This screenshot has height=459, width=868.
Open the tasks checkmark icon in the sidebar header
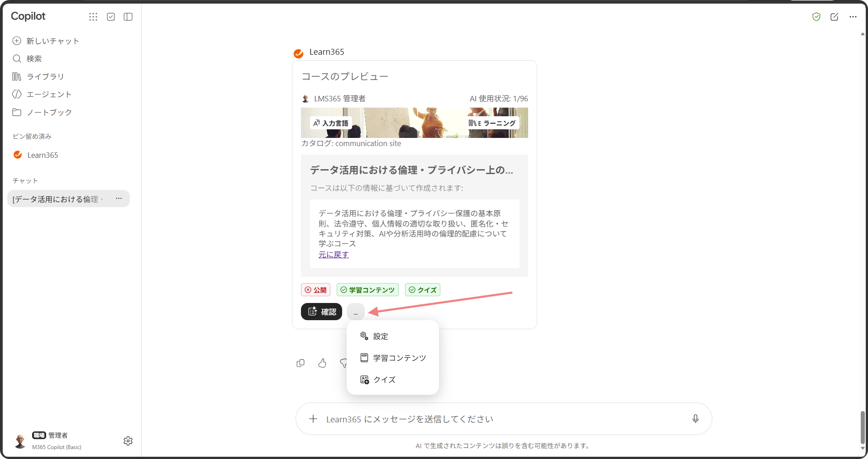(111, 17)
